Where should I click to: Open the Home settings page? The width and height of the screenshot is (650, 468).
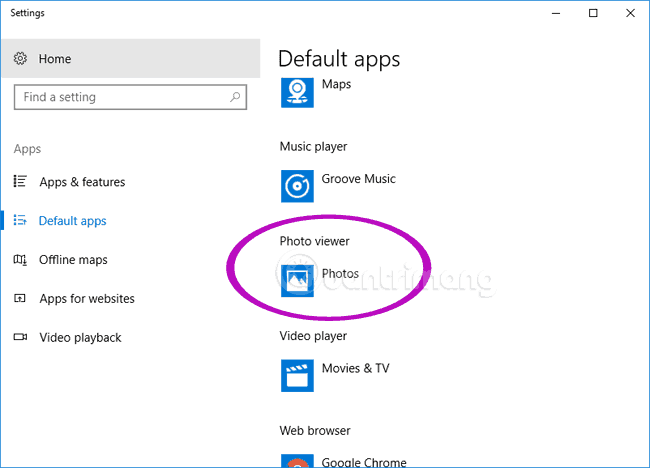coord(131,58)
